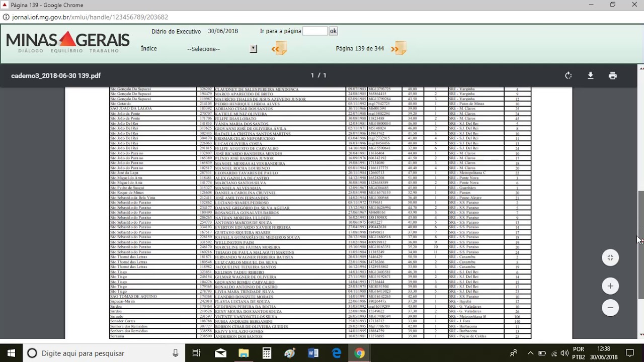Open Word from taskbar

[x=313, y=353]
